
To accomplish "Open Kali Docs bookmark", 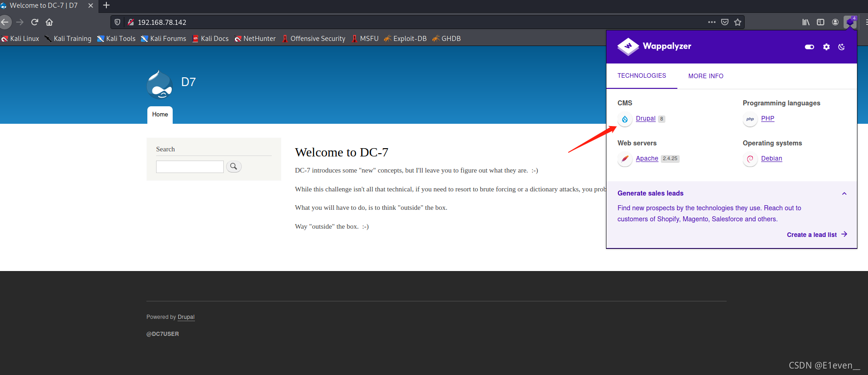I will click(210, 39).
